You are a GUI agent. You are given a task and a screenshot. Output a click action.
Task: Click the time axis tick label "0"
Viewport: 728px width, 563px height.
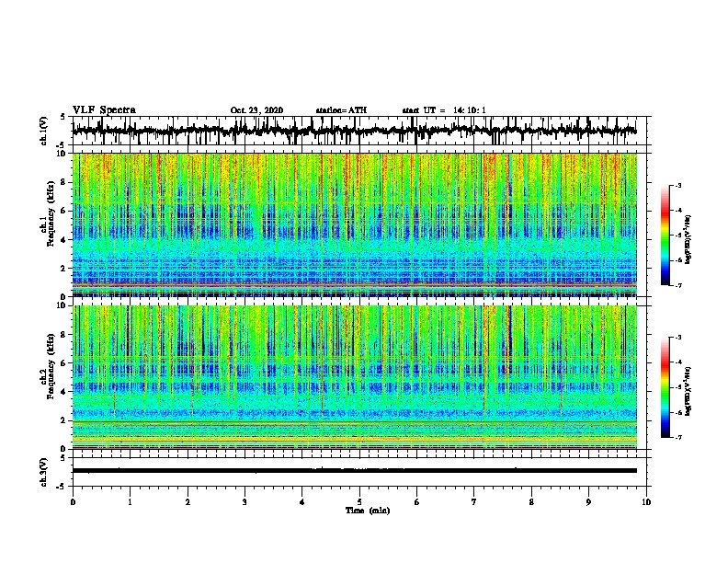(x=73, y=502)
